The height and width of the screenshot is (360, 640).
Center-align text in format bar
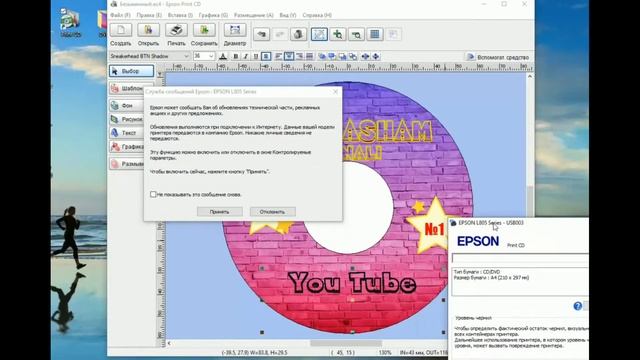point(289,56)
